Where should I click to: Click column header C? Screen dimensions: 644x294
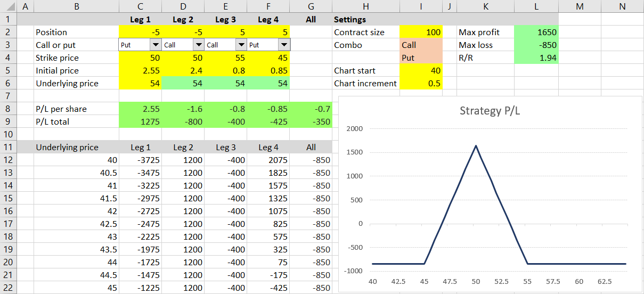point(140,6)
